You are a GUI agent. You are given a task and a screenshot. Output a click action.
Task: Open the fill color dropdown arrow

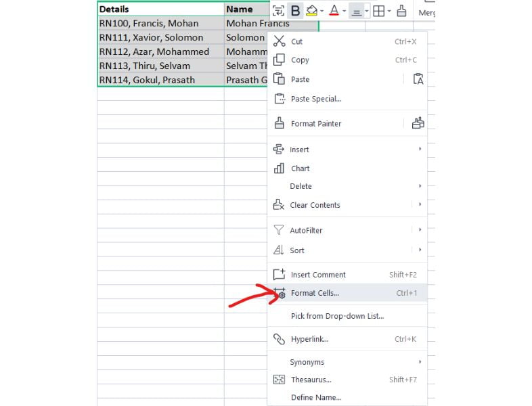322,12
